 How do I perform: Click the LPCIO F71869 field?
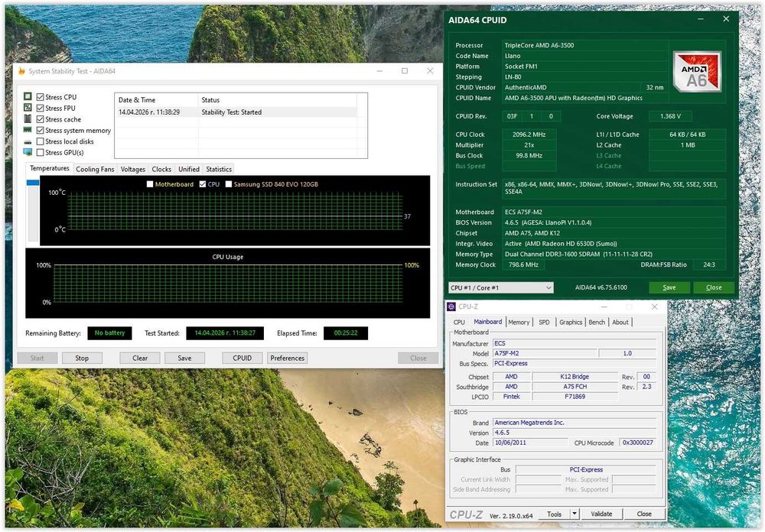(x=575, y=397)
